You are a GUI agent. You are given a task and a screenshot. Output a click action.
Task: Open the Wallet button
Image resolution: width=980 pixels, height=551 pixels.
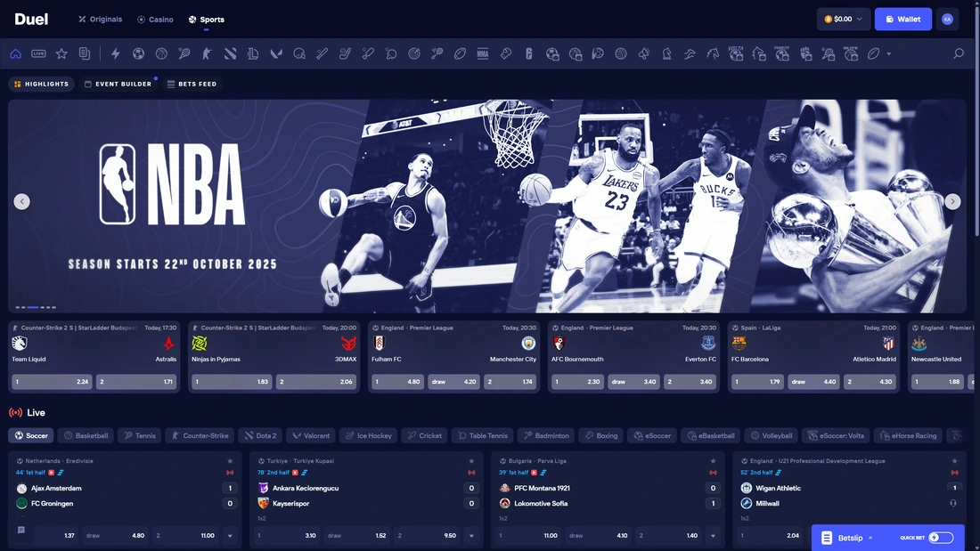coord(903,20)
